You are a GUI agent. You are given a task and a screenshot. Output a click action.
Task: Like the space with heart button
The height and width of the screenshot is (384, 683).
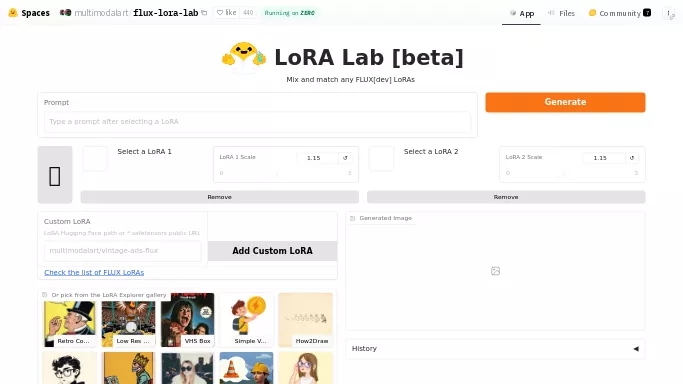tap(227, 13)
